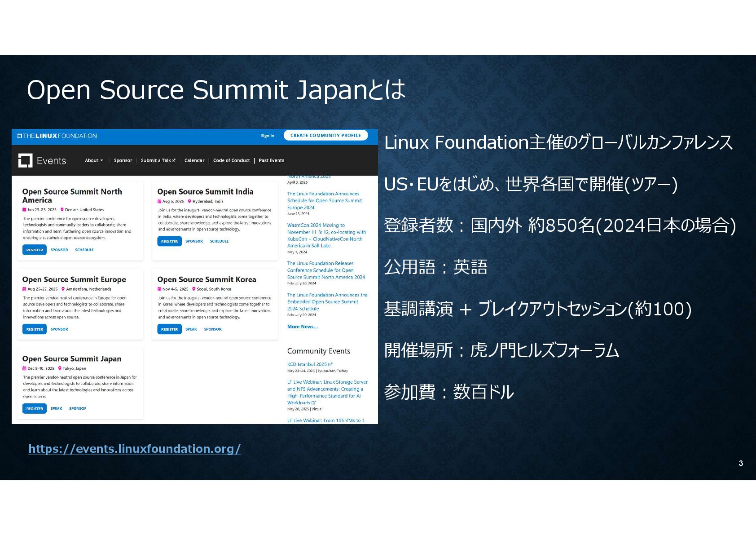Click Speak link for Korea summit
756x535 pixels.
click(x=191, y=329)
